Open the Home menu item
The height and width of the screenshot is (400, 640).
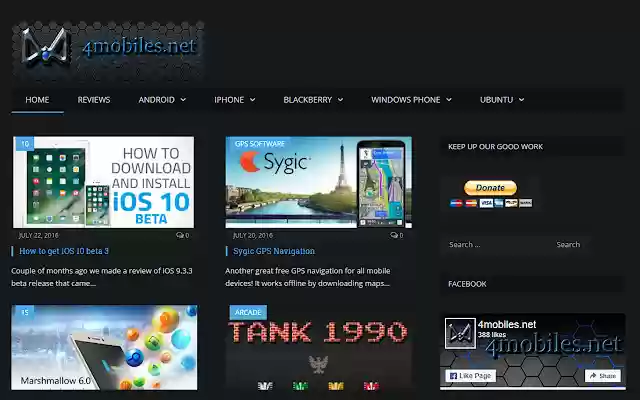[x=37, y=100]
